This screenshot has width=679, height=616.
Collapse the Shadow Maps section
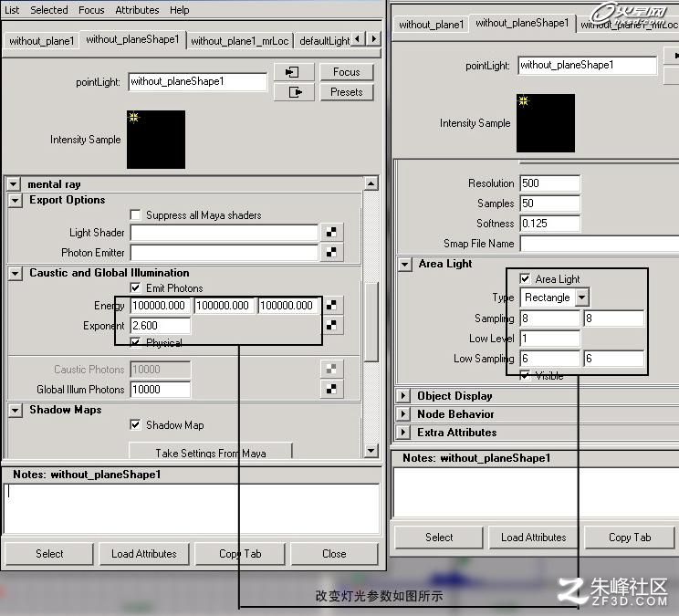pos(16,410)
